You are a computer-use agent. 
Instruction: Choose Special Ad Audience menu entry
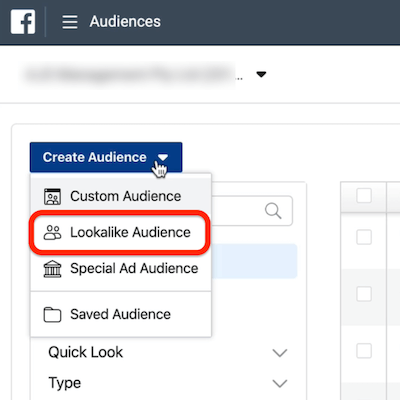(x=121, y=269)
